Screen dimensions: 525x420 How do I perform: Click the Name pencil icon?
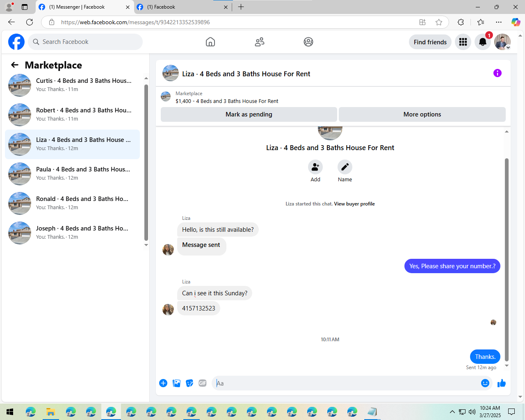coord(345,167)
